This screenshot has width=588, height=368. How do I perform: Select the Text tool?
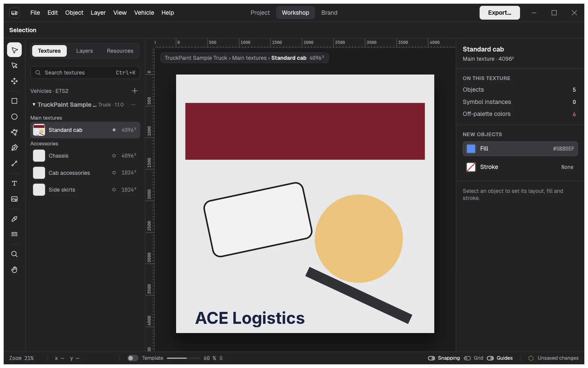[x=14, y=183]
